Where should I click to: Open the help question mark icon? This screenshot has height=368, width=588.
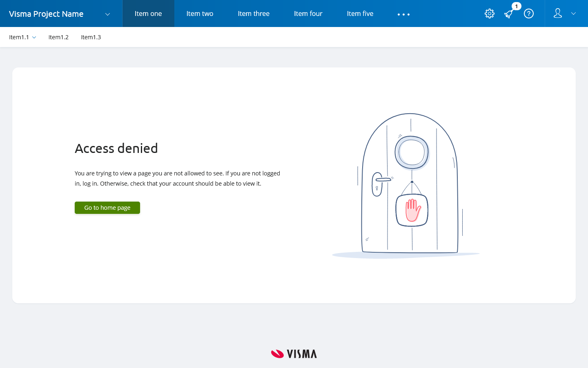point(529,13)
